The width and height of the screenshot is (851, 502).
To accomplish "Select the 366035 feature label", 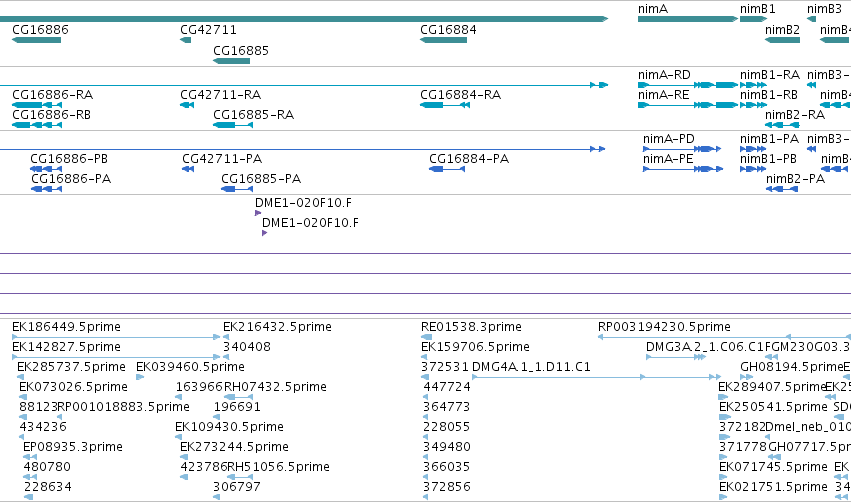I will [x=447, y=467].
